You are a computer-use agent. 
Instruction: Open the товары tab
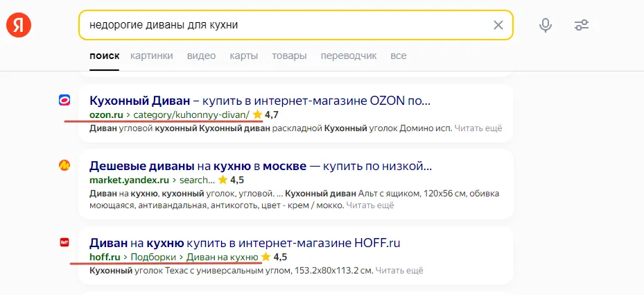(289, 56)
